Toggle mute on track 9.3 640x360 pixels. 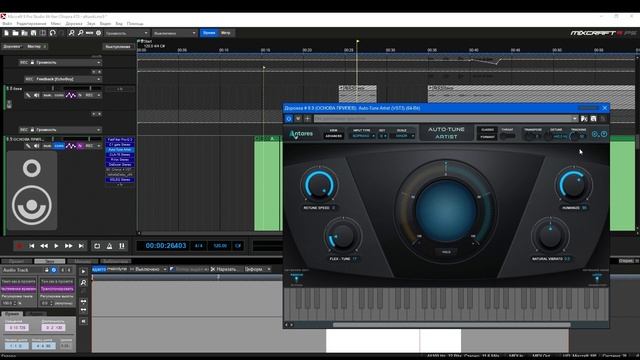coord(47,146)
